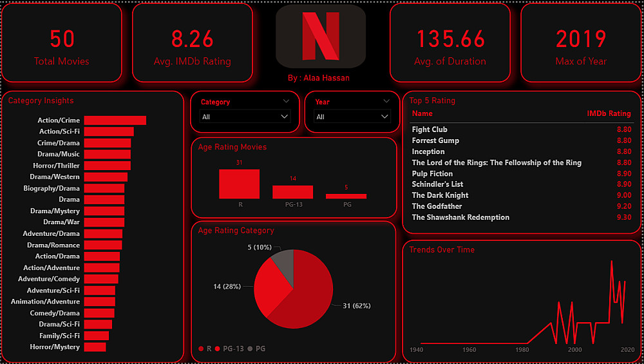Screen dimensions: 644x364
Task: Click the 135.66 Avg. of Duration card
Action: coord(450,43)
